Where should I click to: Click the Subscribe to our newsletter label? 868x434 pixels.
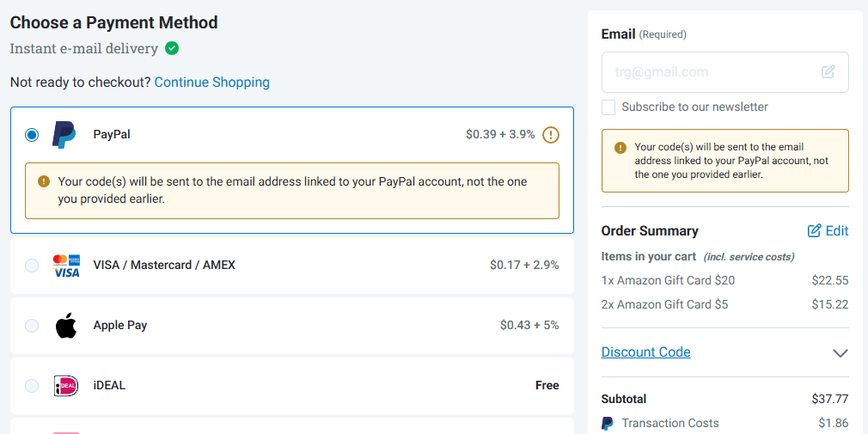pos(694,107)
